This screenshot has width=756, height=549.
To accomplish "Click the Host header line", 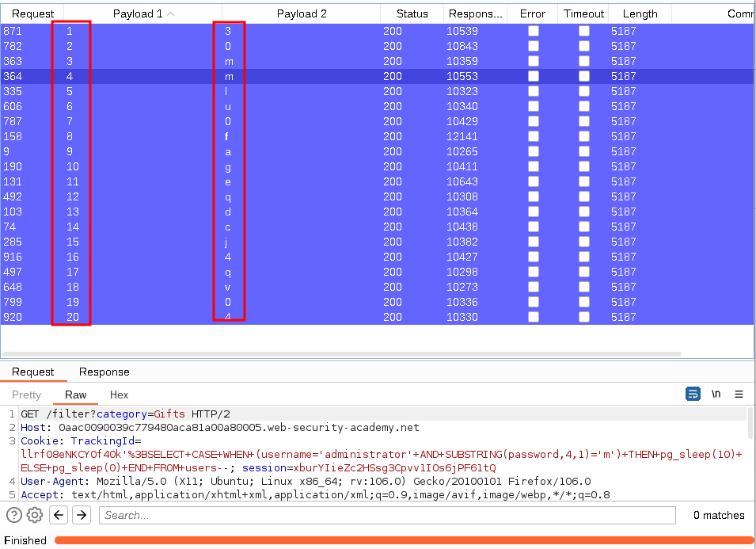I will 220,428.
